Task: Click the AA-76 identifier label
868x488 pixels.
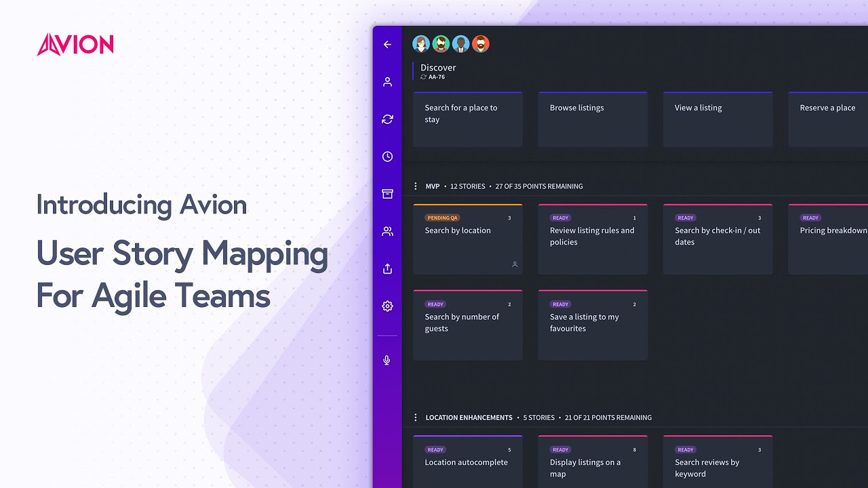Action: (437, 77)
